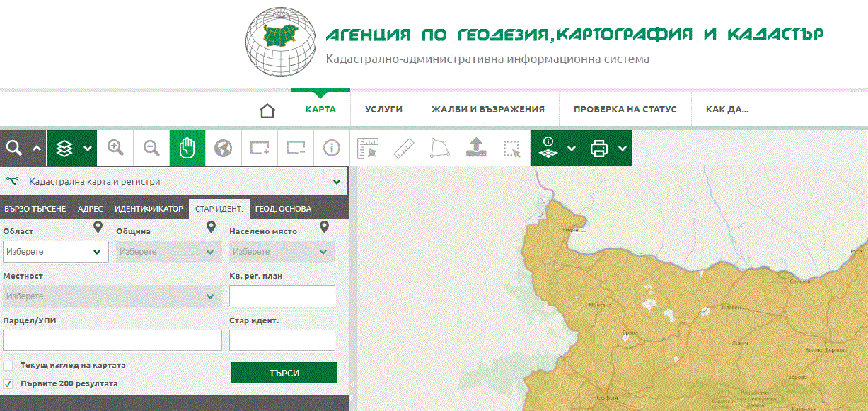Image resolution: width=868 pixels, height=411 pixels.
Task: Open the 'Област' dropdown list
Action: coord(97,252)
